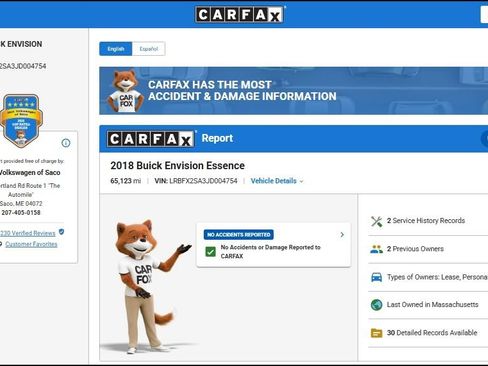The width and height of the screenshot is (488, 366).
Task: Expand the Vehicle Details dropdown
Action: pos(277,181)
